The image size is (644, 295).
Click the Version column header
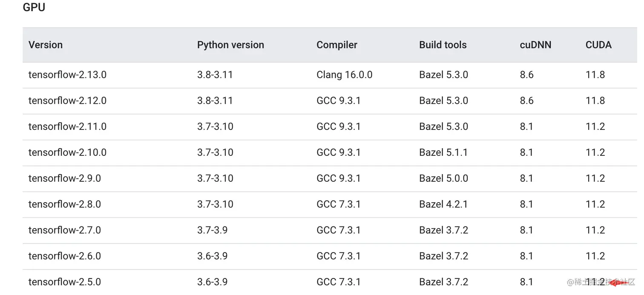46,45
